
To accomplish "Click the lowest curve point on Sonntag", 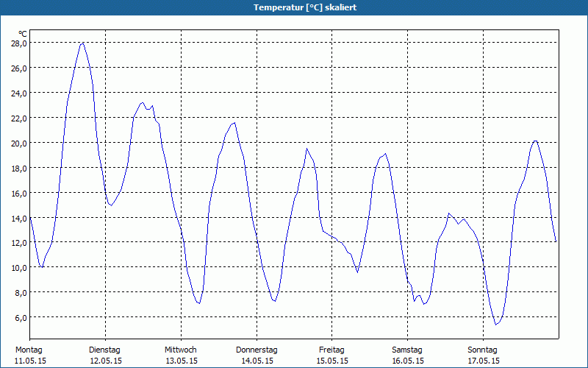I will (x=497, y=324).
